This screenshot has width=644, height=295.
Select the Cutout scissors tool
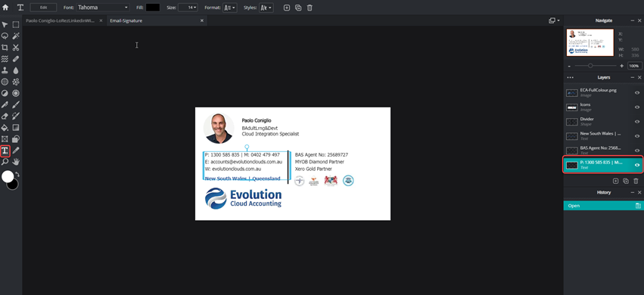16,47
